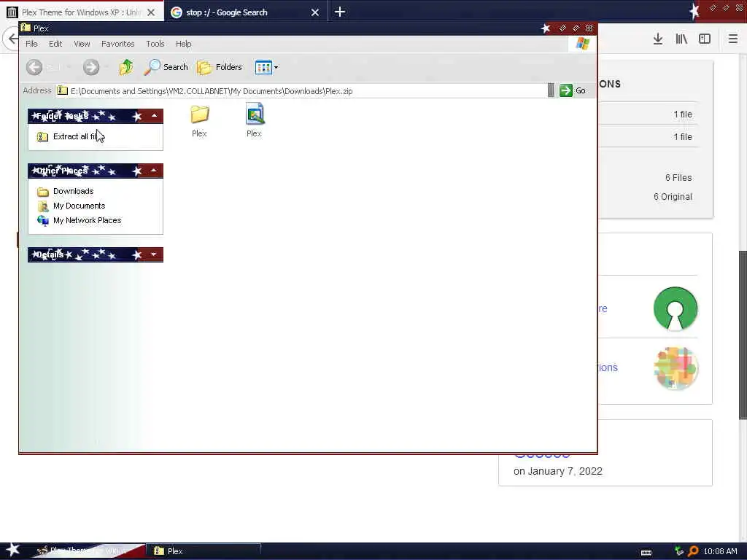
Task: Click the colorful mosaic logo on page
Action: point(676,367)
